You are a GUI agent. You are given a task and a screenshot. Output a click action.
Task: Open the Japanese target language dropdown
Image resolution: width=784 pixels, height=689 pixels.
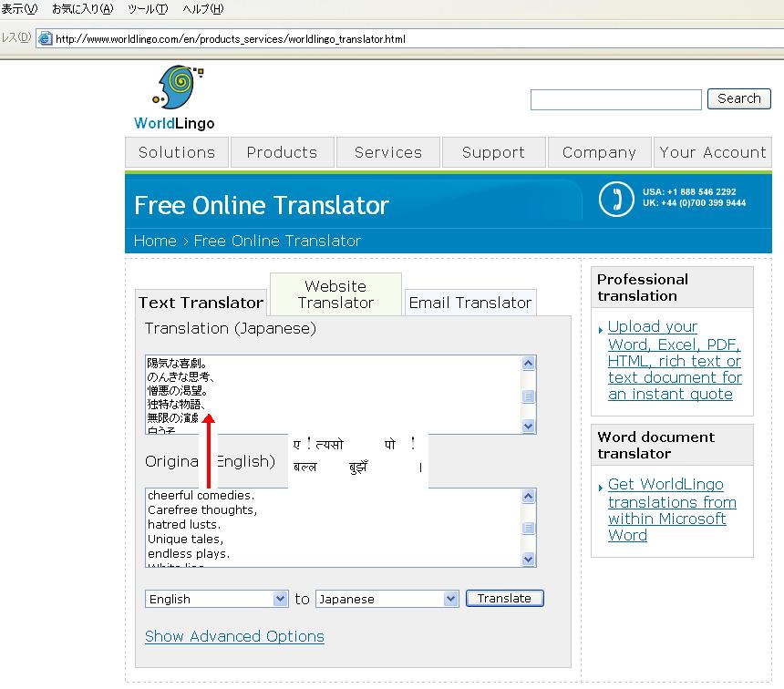click(387, 599)
